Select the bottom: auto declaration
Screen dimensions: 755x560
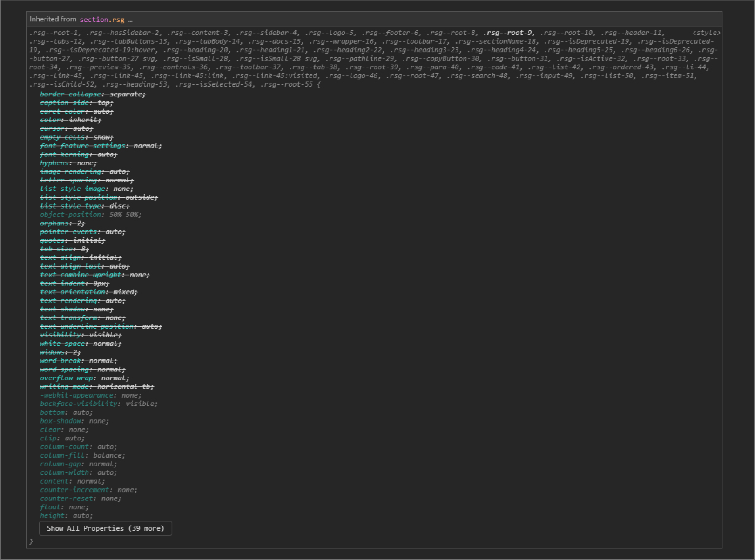point(67,413)
